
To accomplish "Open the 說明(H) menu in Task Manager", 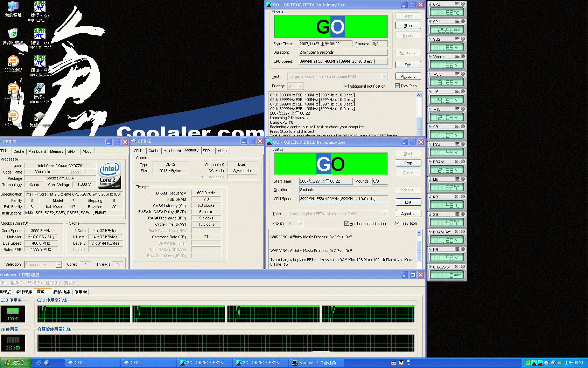I will pos(71,283).
